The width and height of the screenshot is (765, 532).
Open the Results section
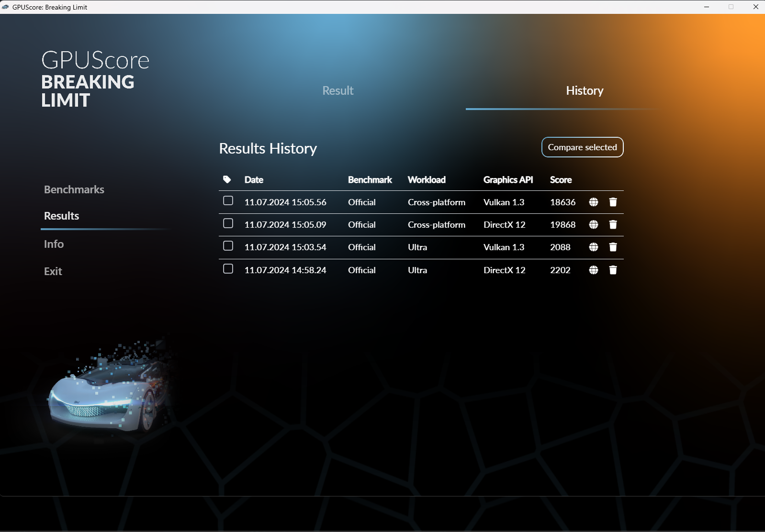(61, 216)
